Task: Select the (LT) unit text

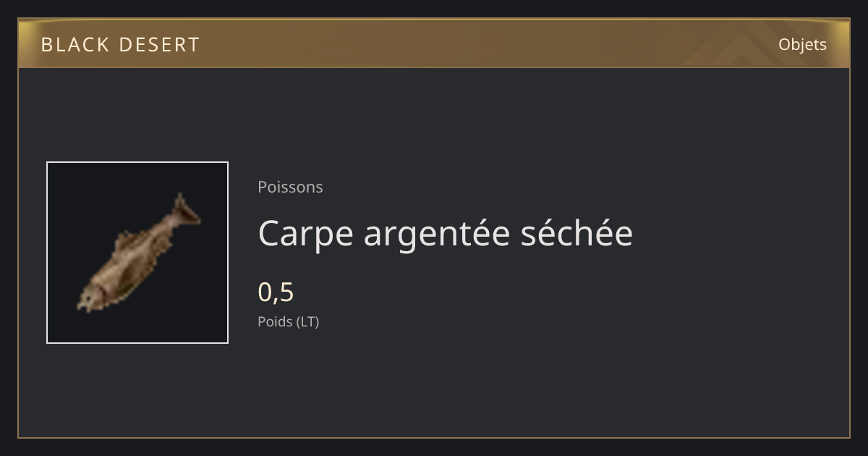Action: [307, 321]
